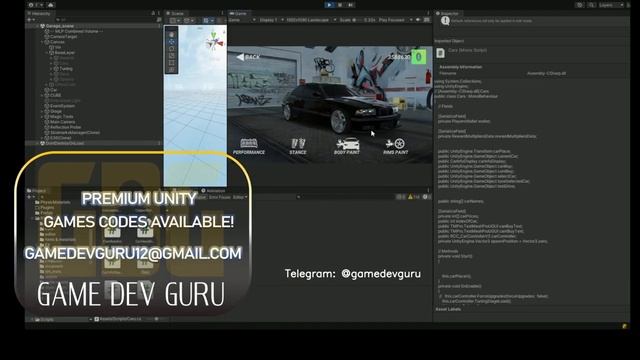
Task: Switch to the Game tab
Action: 239,13
